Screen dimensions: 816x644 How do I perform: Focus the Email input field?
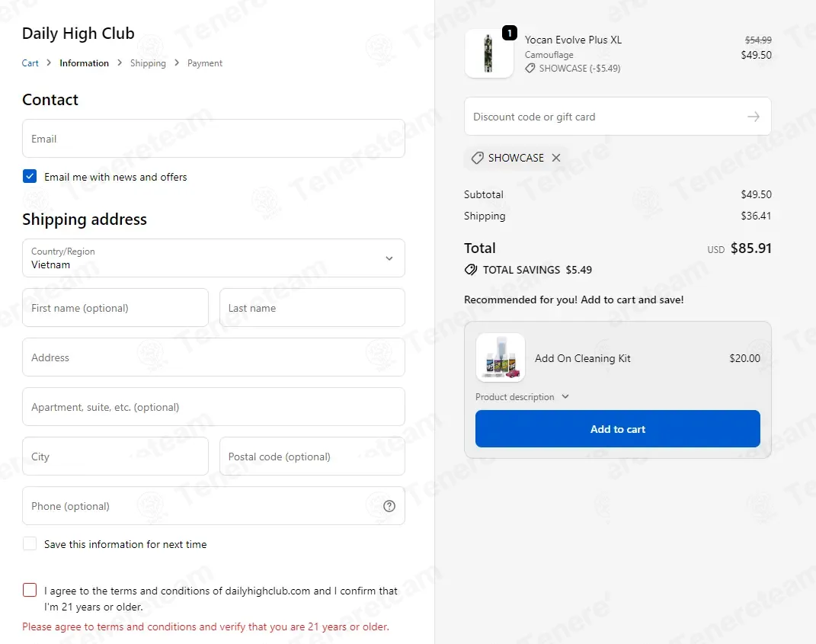coord(213,139)
